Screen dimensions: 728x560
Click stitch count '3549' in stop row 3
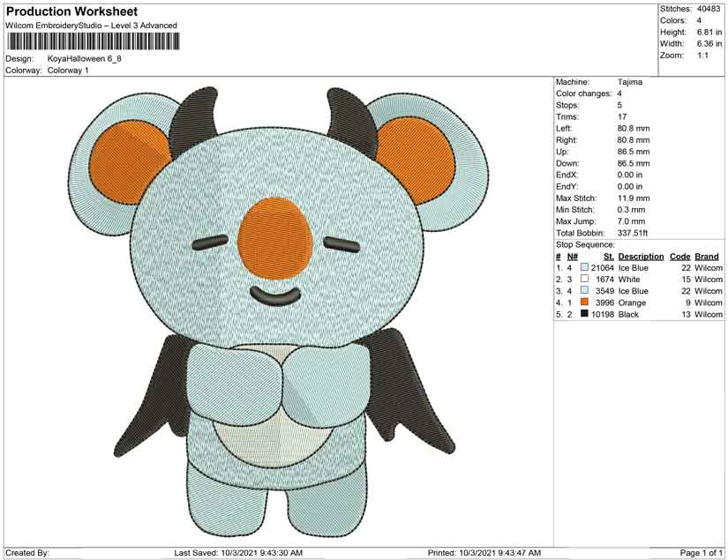click(604, 291)
